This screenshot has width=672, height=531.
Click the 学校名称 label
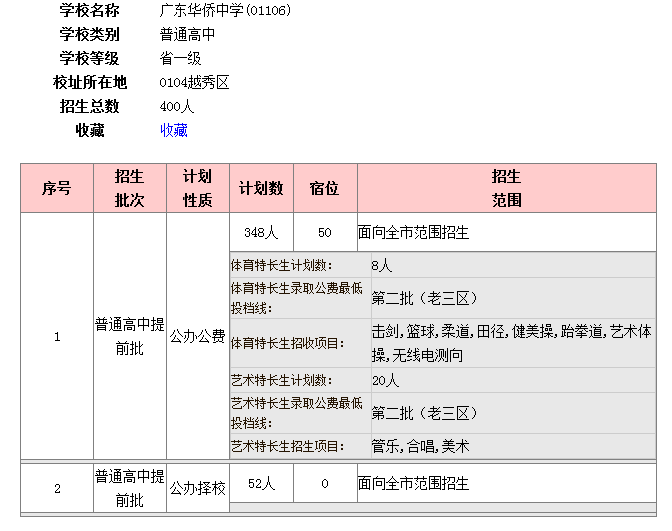[x=90, y=10]
